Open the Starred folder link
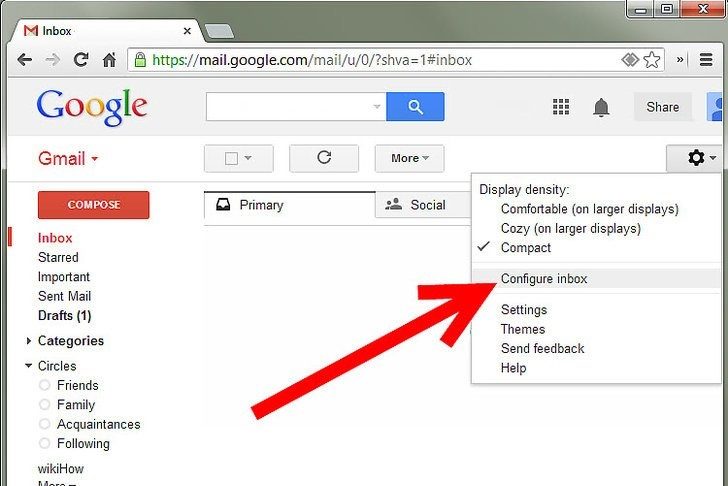 (x=58, y=257)
